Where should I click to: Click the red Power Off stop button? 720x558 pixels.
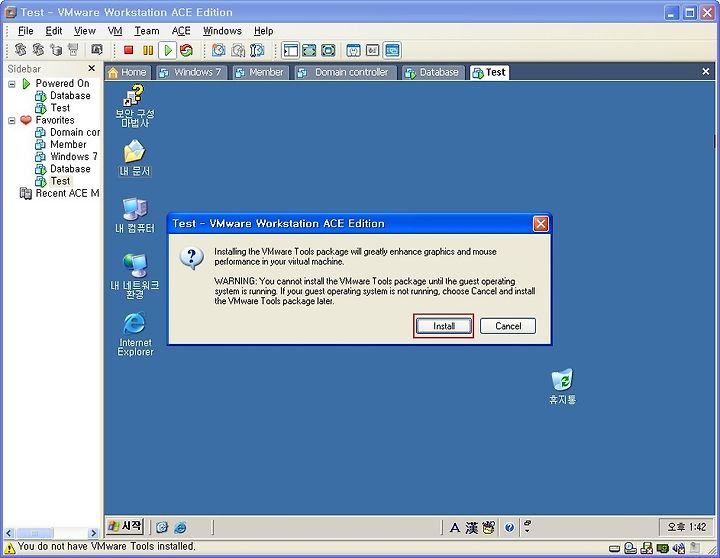click(129, 50)
